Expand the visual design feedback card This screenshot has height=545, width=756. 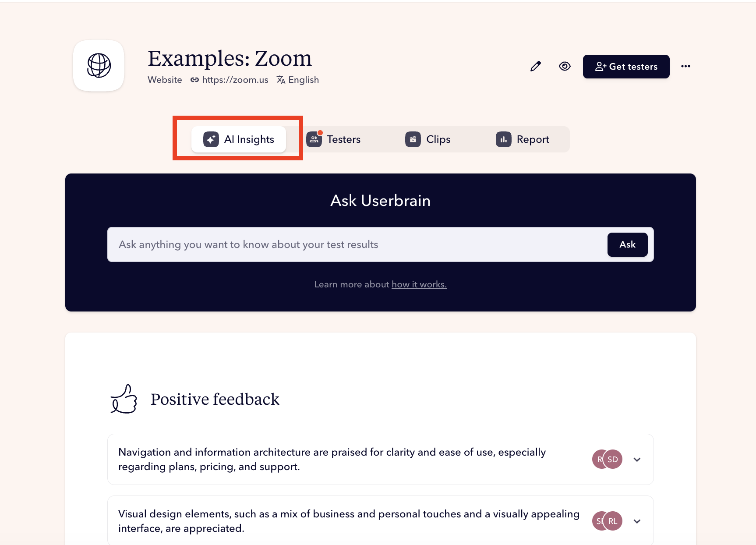[x=637, y=521]
